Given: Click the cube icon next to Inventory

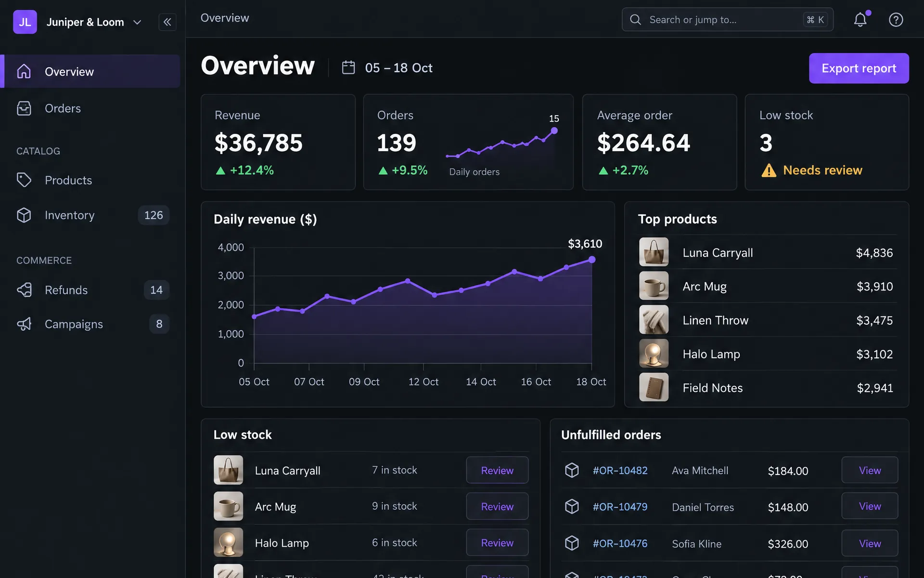Looking at the screenshot, I should [x=24, y=215].
